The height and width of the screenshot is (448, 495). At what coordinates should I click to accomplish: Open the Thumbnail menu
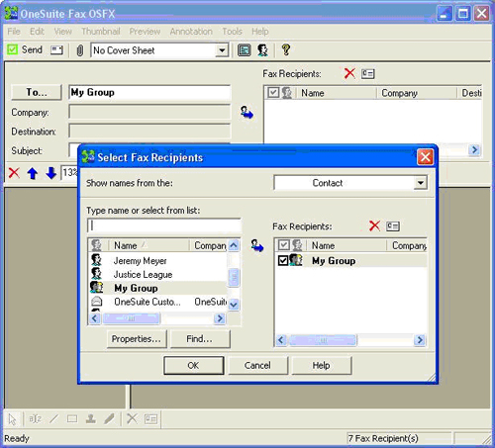101,32
